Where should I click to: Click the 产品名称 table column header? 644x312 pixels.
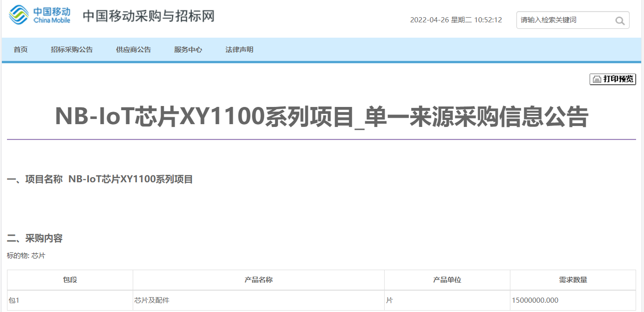pyautogui.click(x=258, y=280)
